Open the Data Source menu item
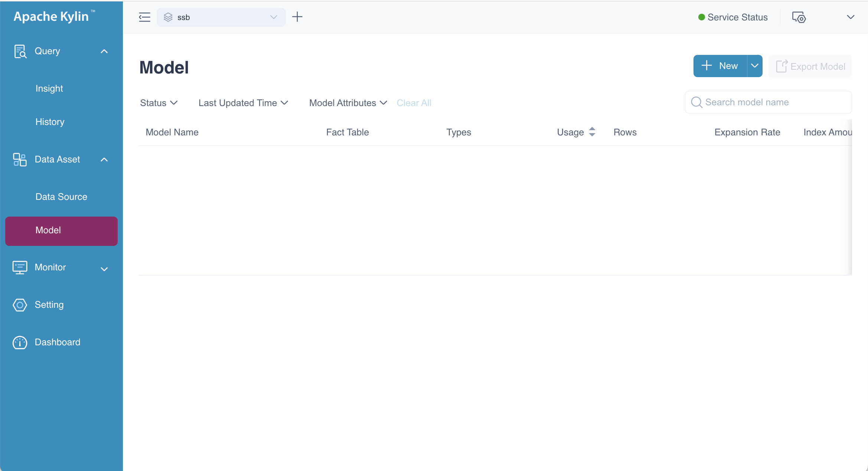The width and height of the screenshot is (868, 471). click(61, 197)
